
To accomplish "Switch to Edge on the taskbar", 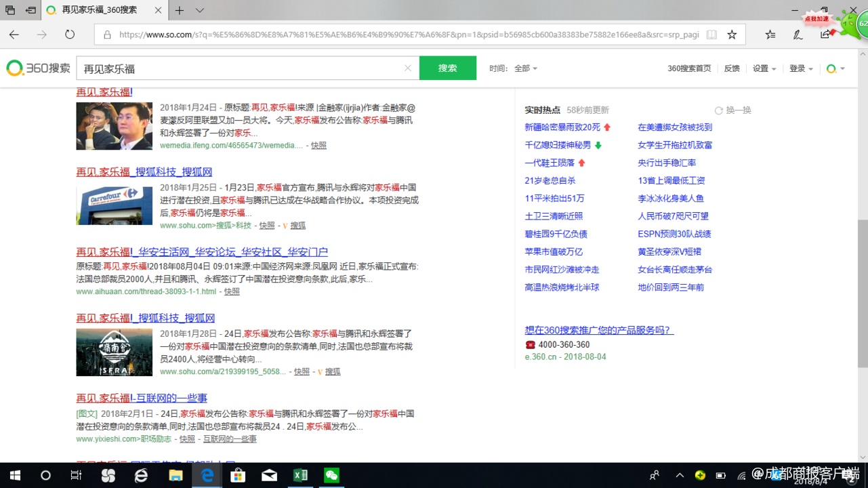I will 207,475.
